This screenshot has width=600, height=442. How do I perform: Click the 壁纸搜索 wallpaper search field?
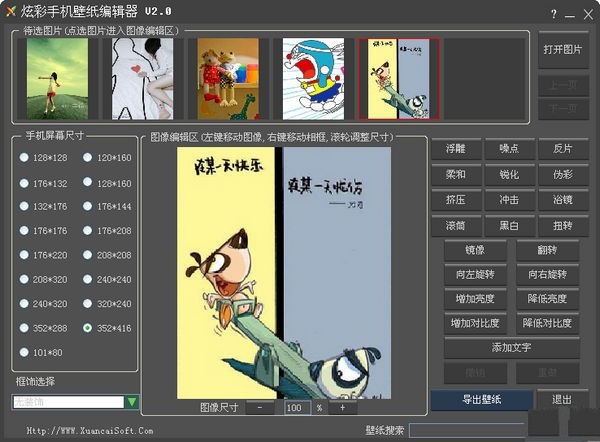[x=467, y=431]
